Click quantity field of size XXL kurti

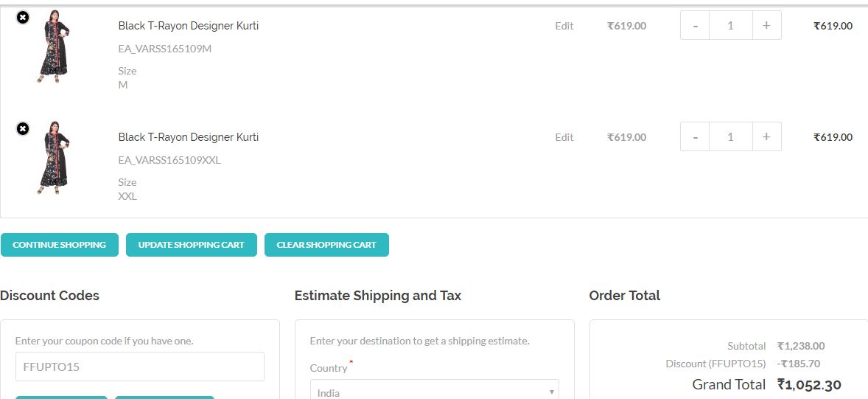730,136
